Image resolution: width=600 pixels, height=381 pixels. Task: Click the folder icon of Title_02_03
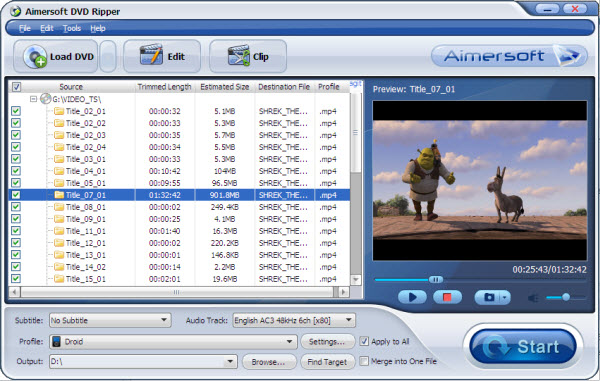point(59,135)
